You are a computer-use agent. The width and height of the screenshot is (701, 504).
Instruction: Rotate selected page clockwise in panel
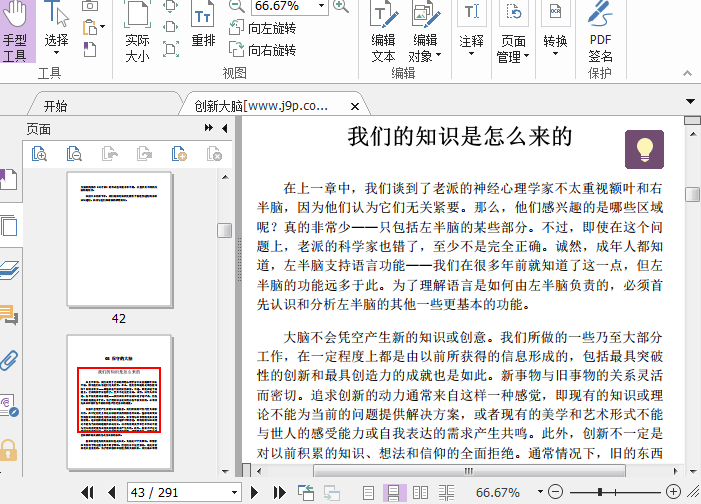144,154
